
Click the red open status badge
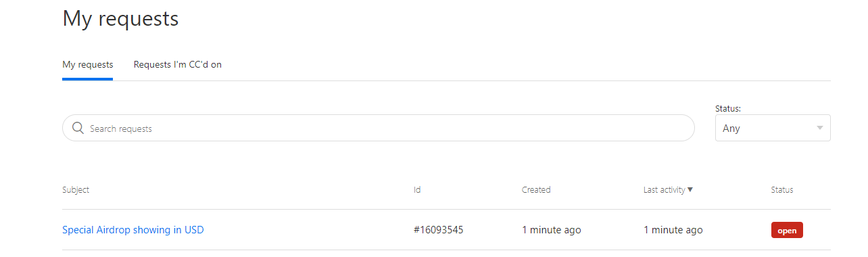pyautogui.click(x=787, y=230)
